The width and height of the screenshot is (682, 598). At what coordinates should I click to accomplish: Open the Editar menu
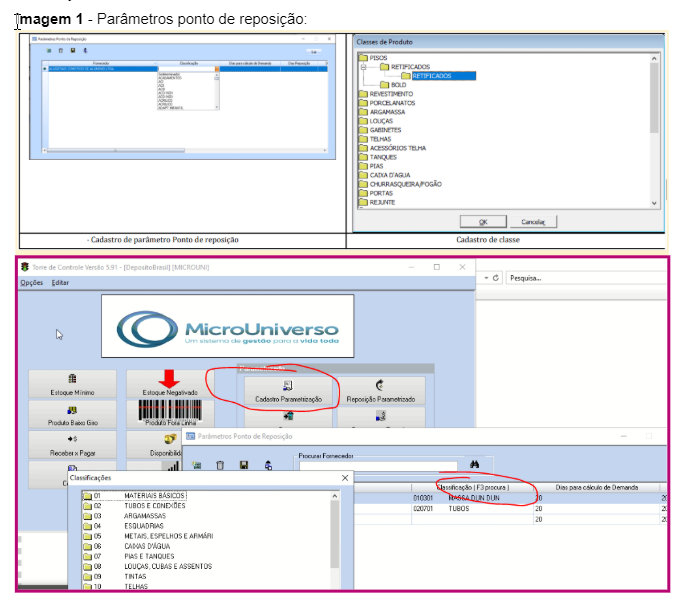[61, 283]
